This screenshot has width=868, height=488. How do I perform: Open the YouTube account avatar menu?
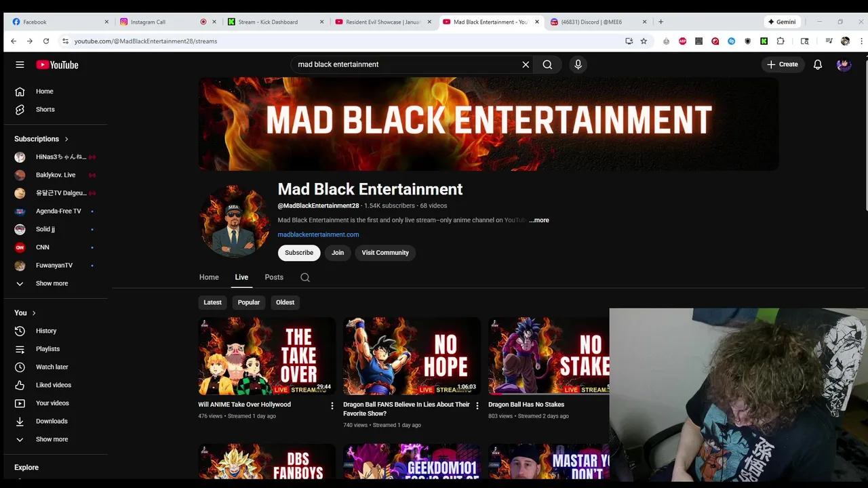click(844, 64)
